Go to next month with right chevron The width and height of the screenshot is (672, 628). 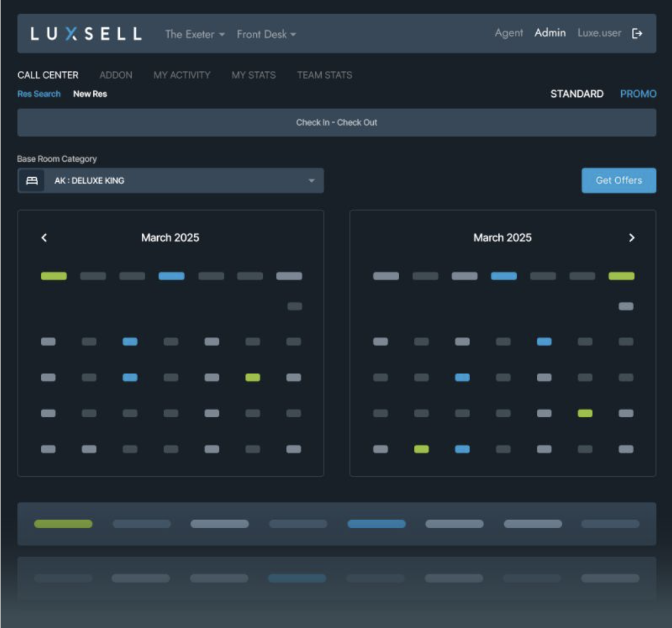click(x=631, y=238)
